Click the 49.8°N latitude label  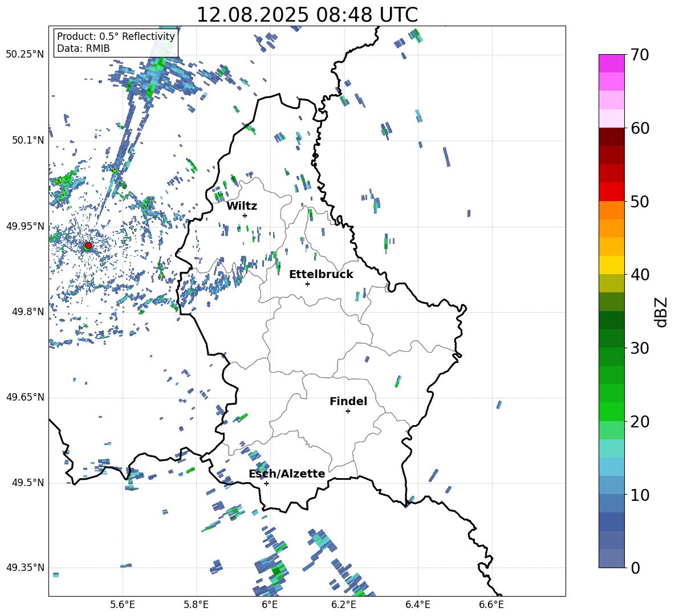[28, 312]
